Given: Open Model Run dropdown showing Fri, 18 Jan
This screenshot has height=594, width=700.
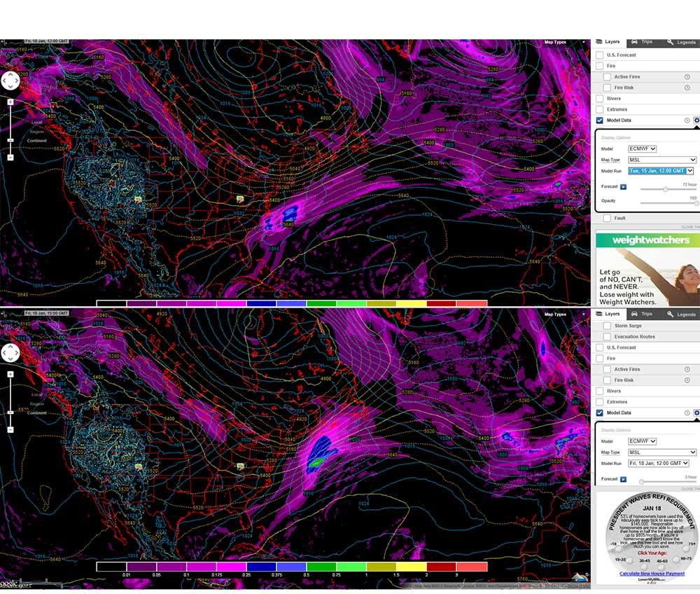Looking at the screenshot, I should (659, 464).
